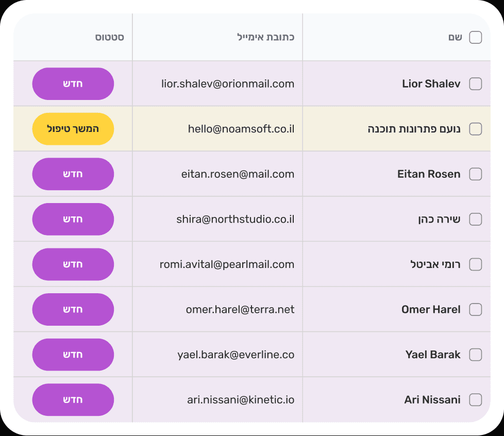
Task: Click the name שירה כהן
Action: [440, 219]
